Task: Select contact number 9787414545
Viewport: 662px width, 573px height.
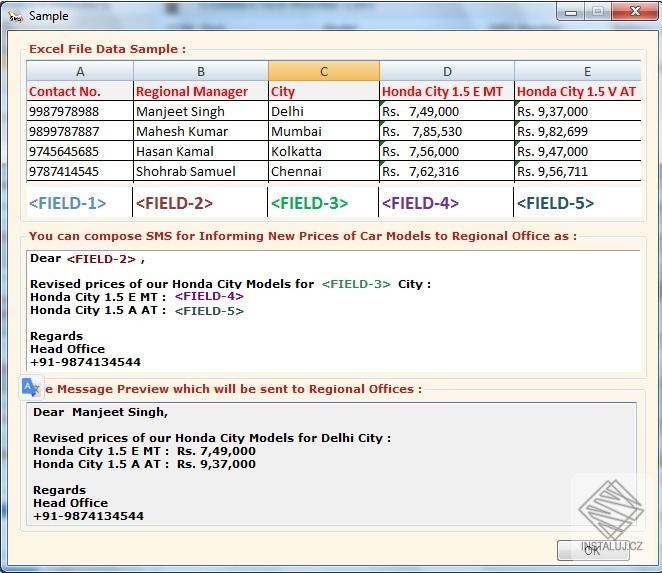Action: [x=80, y=171]
